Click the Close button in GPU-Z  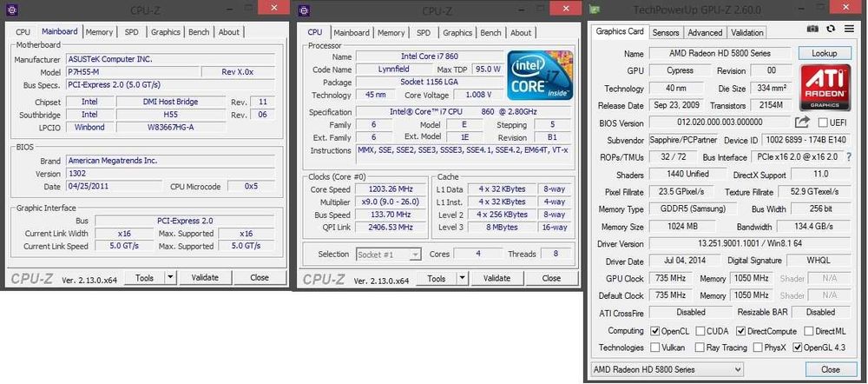[x=831, y=369]
